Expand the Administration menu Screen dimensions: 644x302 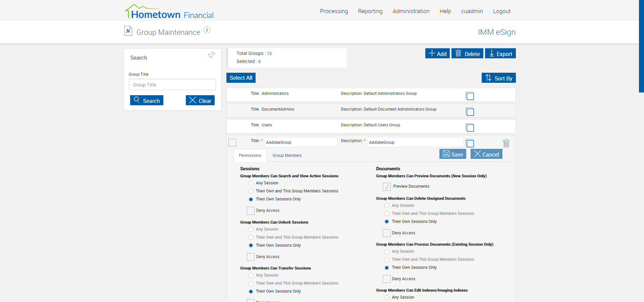(411, 11)
